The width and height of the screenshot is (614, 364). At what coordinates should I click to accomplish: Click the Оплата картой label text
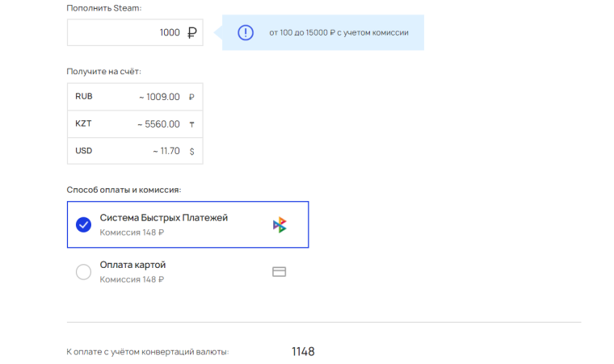132,265
